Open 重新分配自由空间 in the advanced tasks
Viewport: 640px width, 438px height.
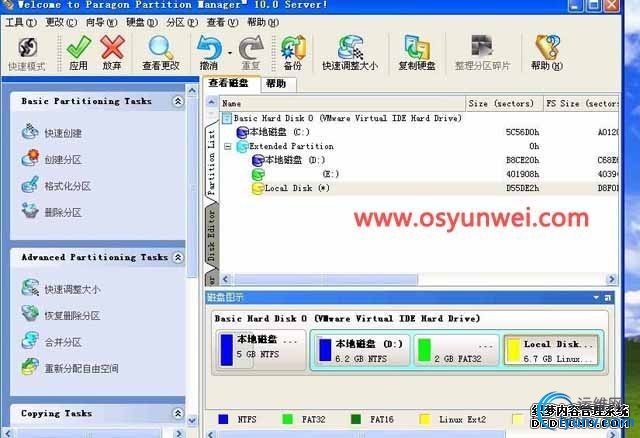pos(70,368)
